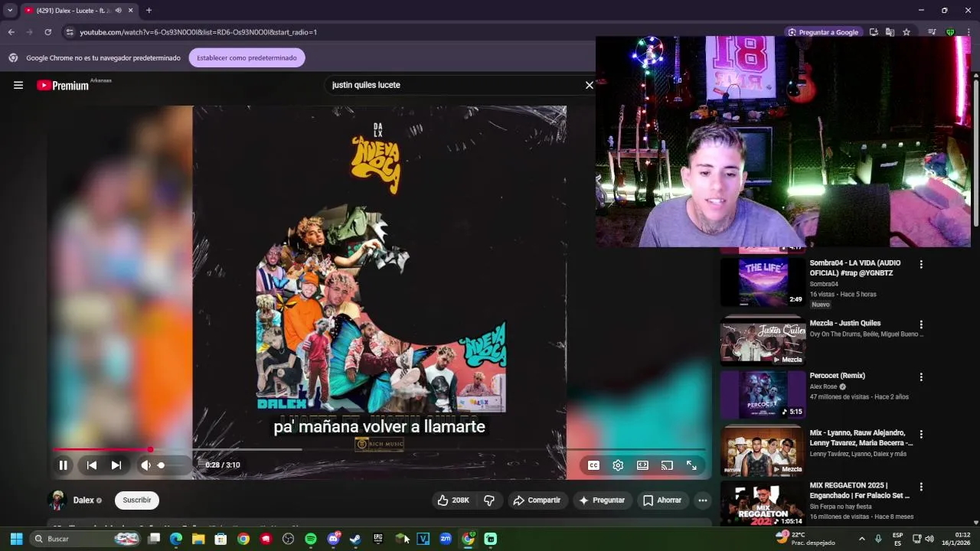
Task: Go to YouTube Premium home logo
Action: pos(64,85)
